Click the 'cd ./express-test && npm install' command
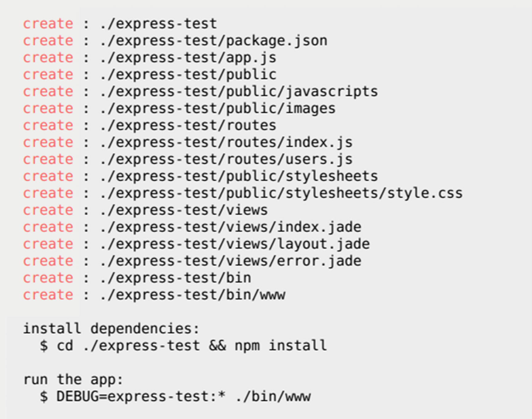532x419 pixels. (x=192, y=346)
